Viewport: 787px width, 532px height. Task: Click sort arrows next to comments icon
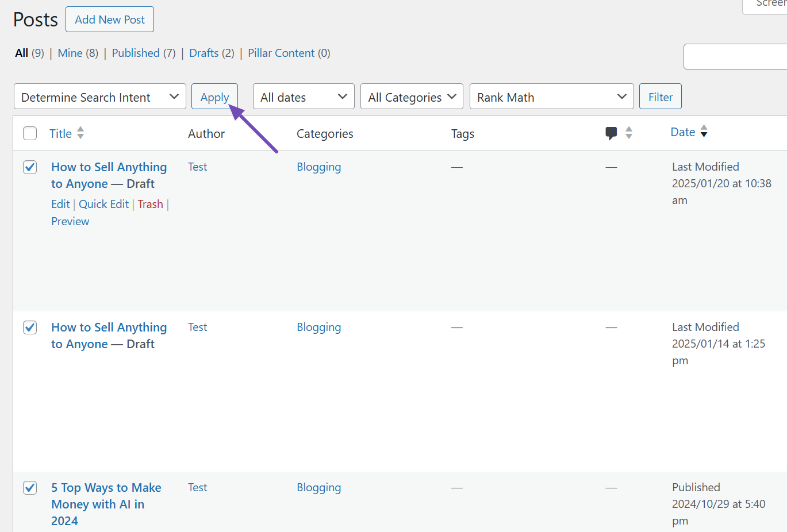click(x=629, y=133)
